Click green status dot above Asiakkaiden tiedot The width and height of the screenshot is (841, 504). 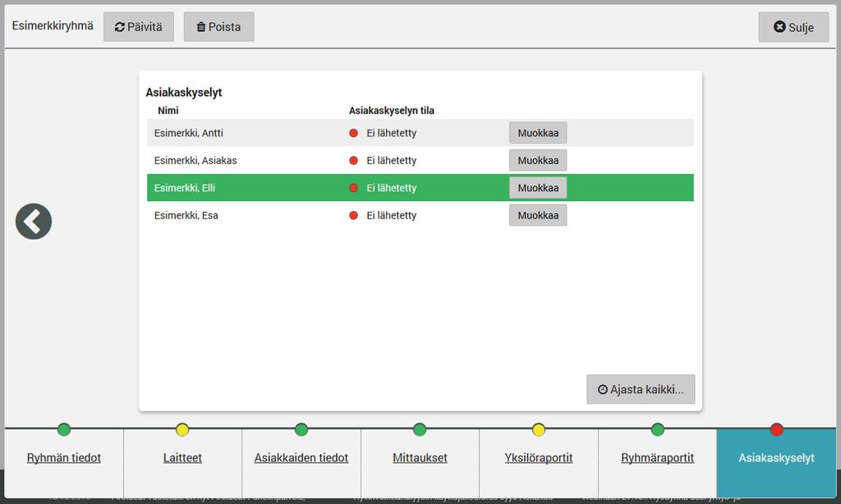[301, 429]
